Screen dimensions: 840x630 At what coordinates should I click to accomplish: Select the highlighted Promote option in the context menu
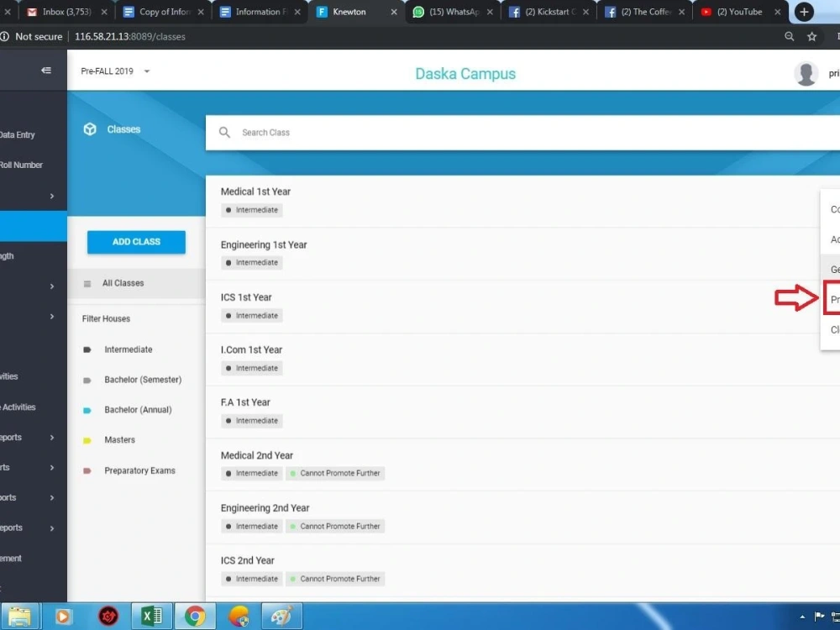[x=832, y=299]
